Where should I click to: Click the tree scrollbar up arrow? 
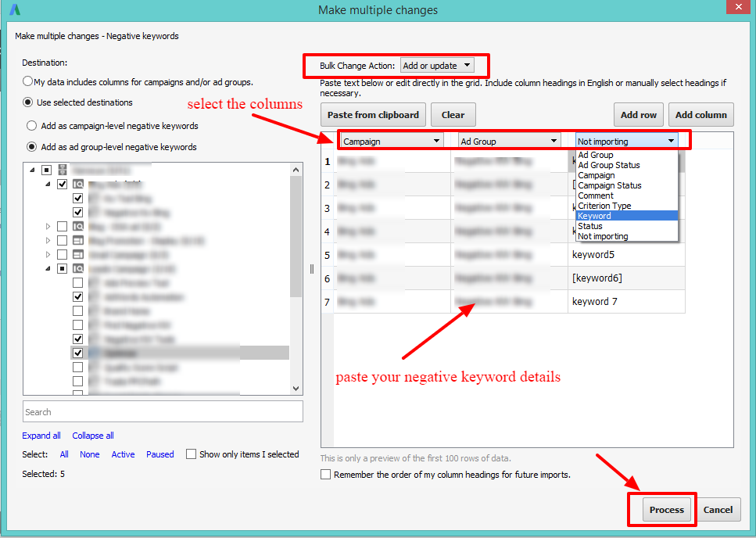(x=296, y=170)
